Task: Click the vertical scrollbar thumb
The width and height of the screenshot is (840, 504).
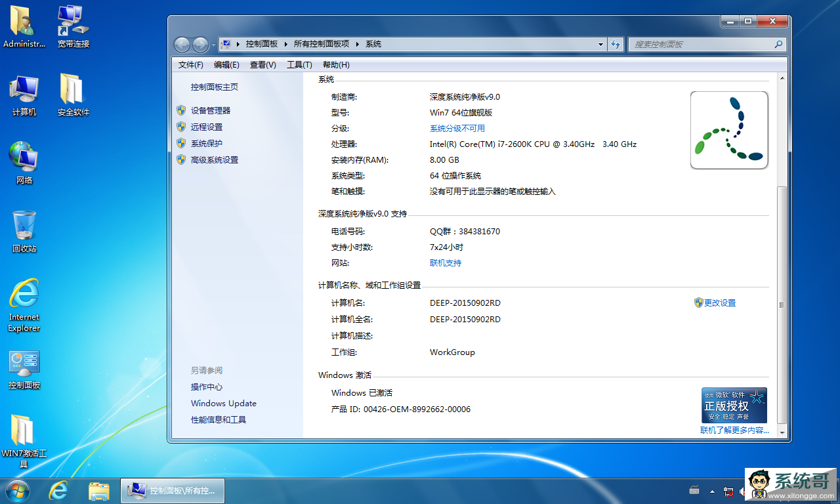Action: pyautogui.click(x=782, y=304)
